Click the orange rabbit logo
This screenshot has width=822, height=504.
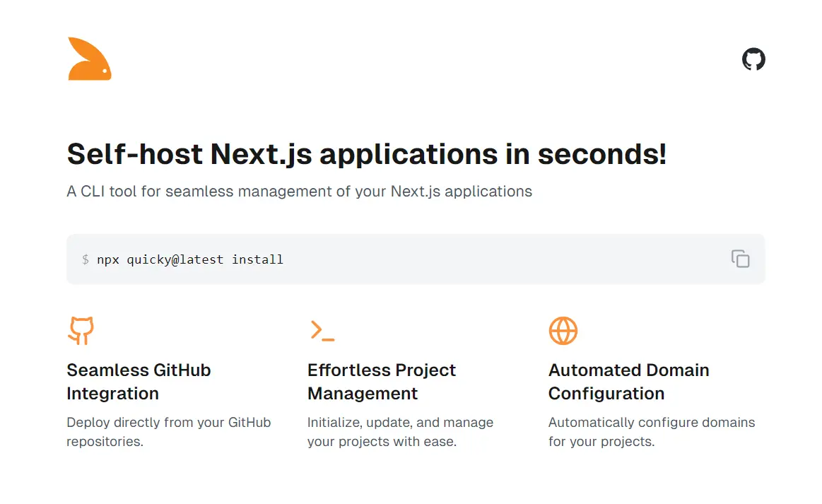coord(89,59)
